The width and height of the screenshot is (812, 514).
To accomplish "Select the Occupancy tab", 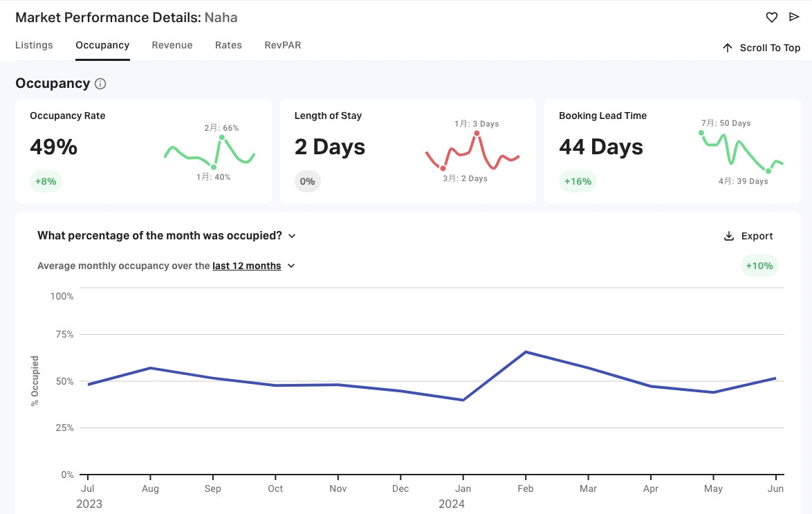I will [102, 45].
